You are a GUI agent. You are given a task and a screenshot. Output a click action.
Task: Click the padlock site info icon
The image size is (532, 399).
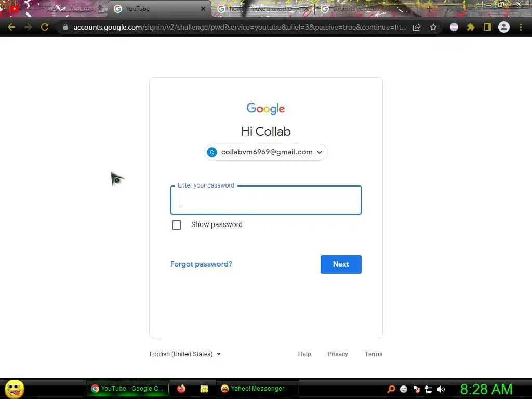point(65,27)
